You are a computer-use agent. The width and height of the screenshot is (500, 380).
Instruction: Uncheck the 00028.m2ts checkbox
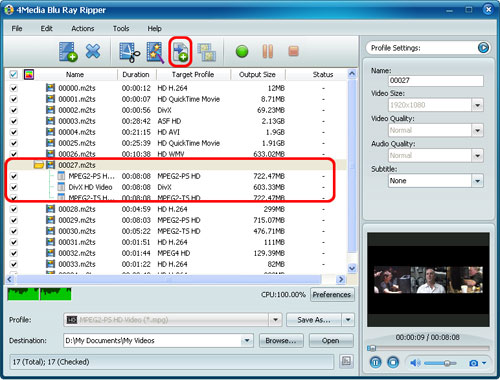(x=13, y=209)
